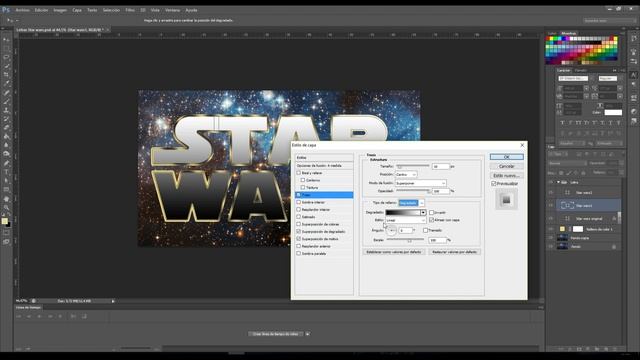Select the Crop tool

pyautogui.click(x=6, y=75)
